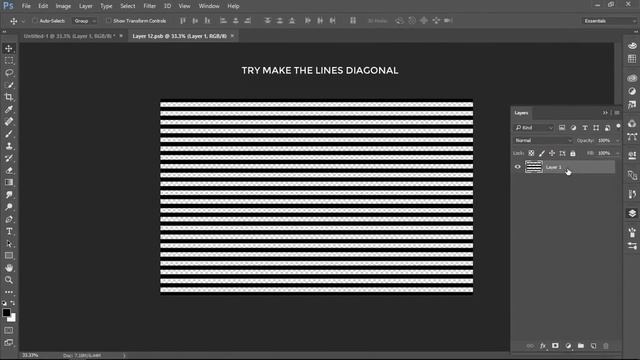Screen dimensions: 640x360
Task: Open the Window menu
Action: point(209,6)
